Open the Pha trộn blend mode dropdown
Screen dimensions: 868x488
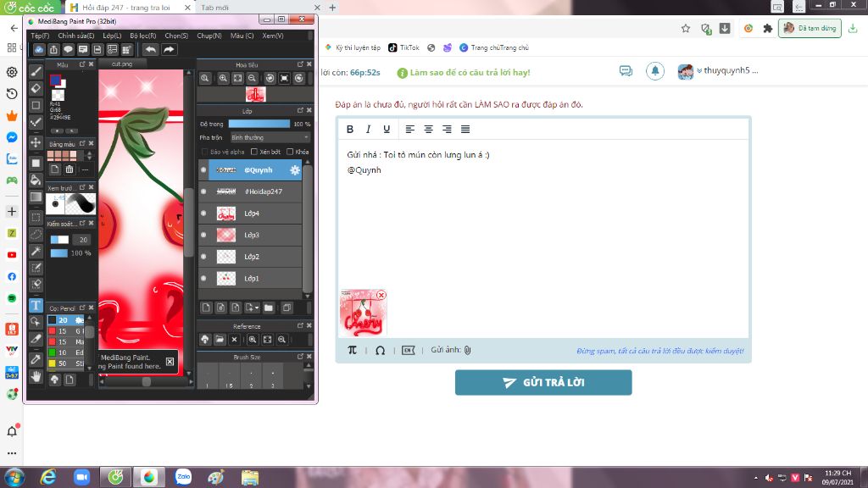[x=270, y=137]
